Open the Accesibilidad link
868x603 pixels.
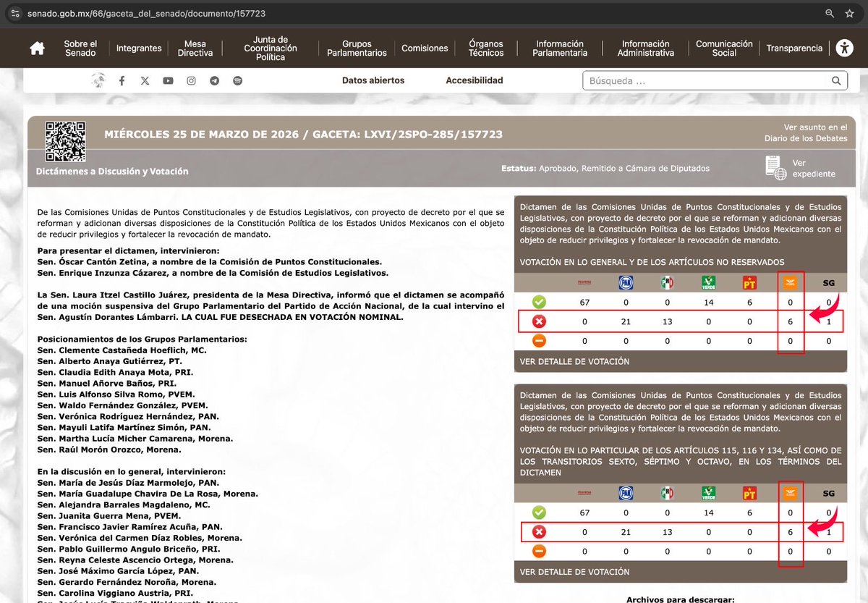[x=475, y=80]
